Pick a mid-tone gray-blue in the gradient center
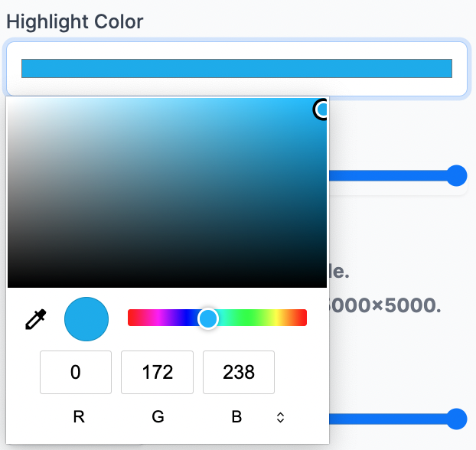This screenshot has height=450, width=476. pyautogui.click(x=167, y=193)
